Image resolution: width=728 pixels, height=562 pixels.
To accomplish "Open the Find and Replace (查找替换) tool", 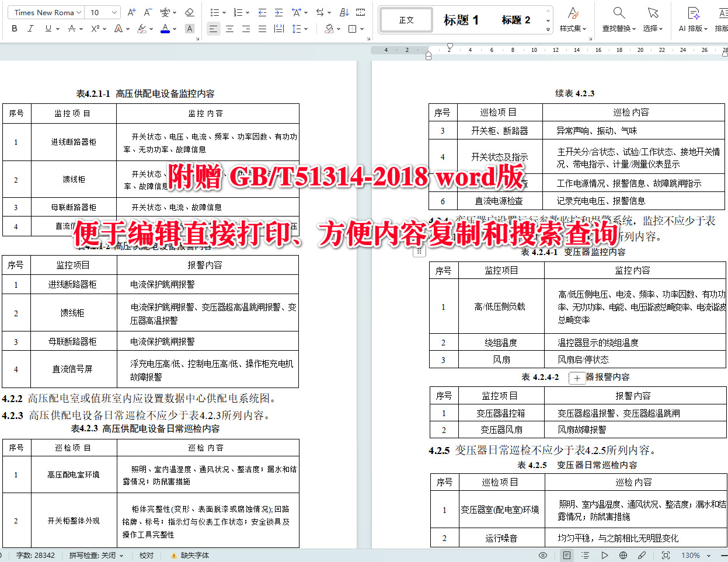I will point(619,19).
